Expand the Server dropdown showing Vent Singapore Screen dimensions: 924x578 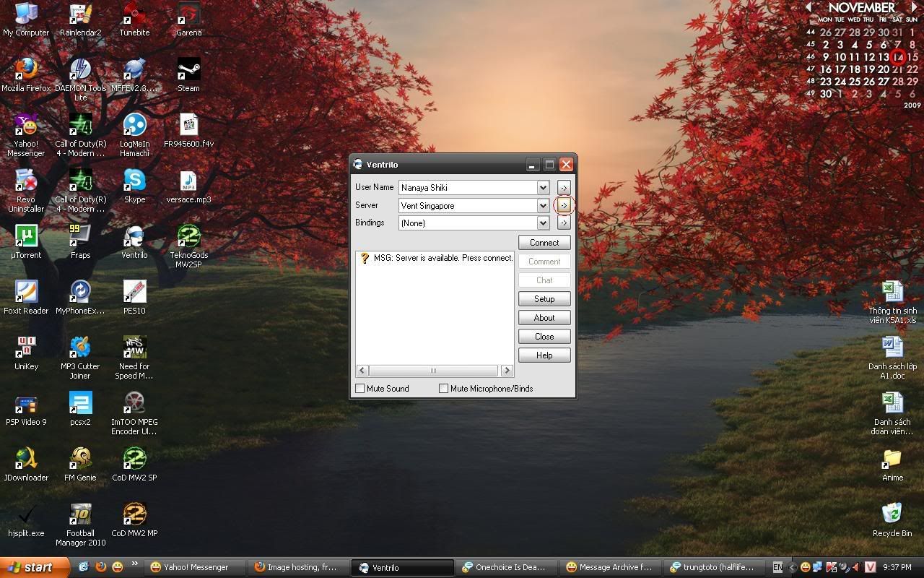(x=543, y=206)
